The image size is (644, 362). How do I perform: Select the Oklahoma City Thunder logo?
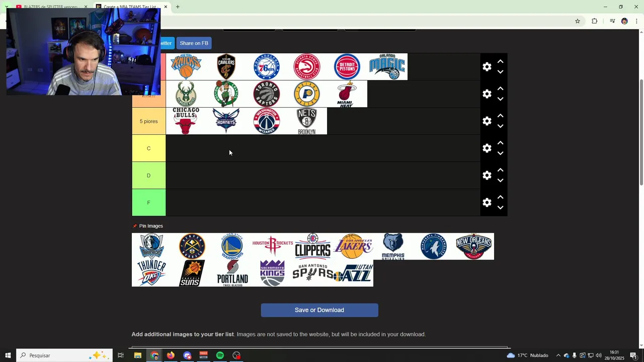click(152, 273)
